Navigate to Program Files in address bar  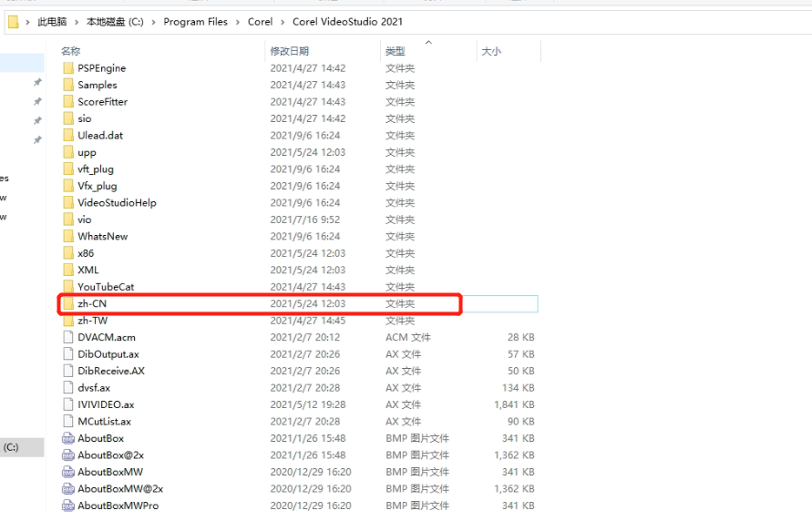pos(195,22)
